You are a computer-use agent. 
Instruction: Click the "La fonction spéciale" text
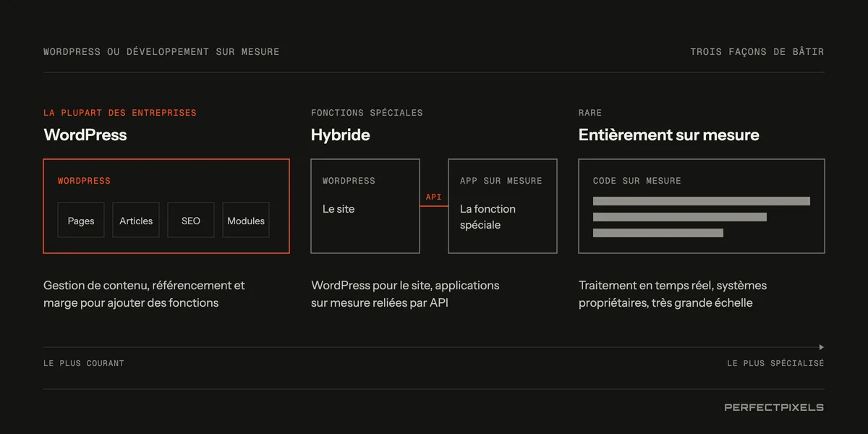(x=488, y=217)
